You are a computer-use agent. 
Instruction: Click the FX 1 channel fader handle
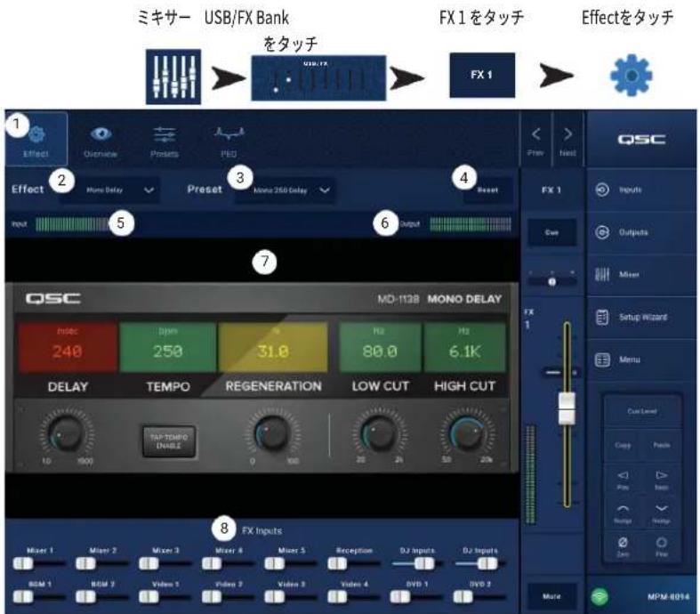coord(567,408)
